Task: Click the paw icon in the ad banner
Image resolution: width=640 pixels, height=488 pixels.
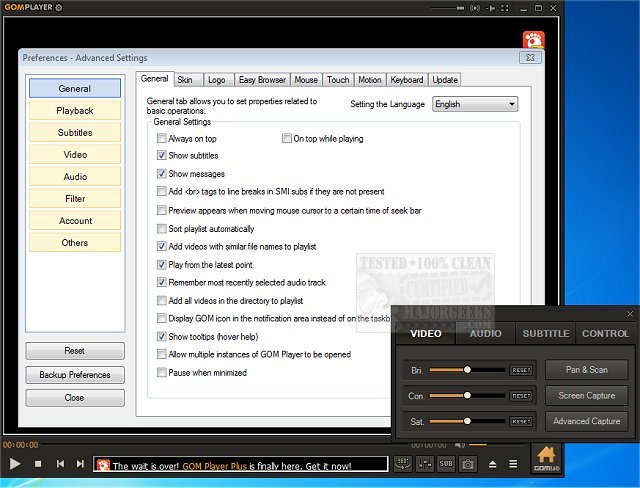Action: pos(103,465)
